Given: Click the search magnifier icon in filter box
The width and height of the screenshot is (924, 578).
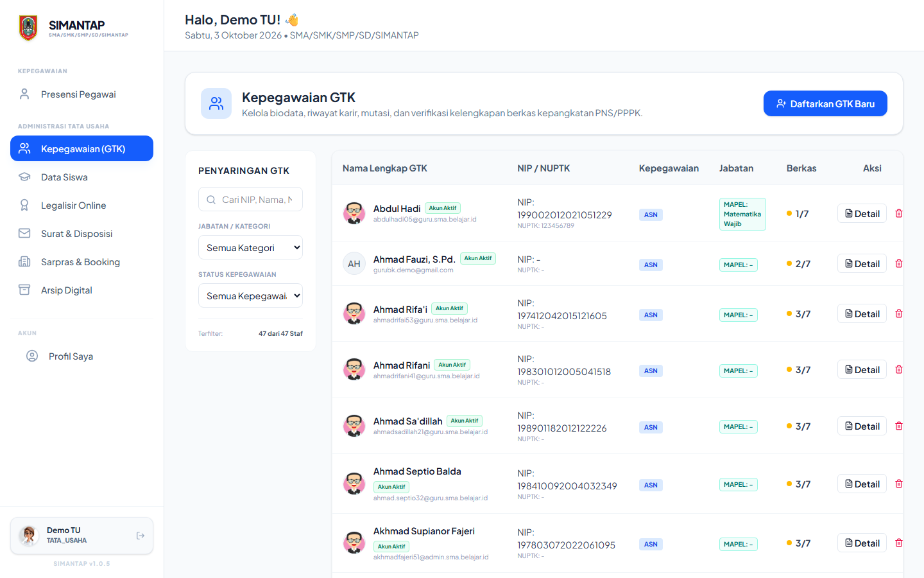Looking at the screenshot, I should click(211, 200).
